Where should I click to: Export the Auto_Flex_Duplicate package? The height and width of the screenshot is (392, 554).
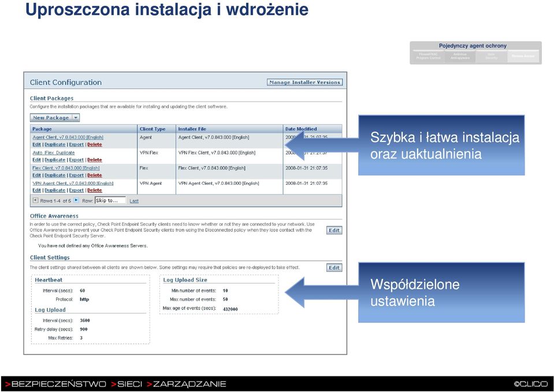point(76,159)
